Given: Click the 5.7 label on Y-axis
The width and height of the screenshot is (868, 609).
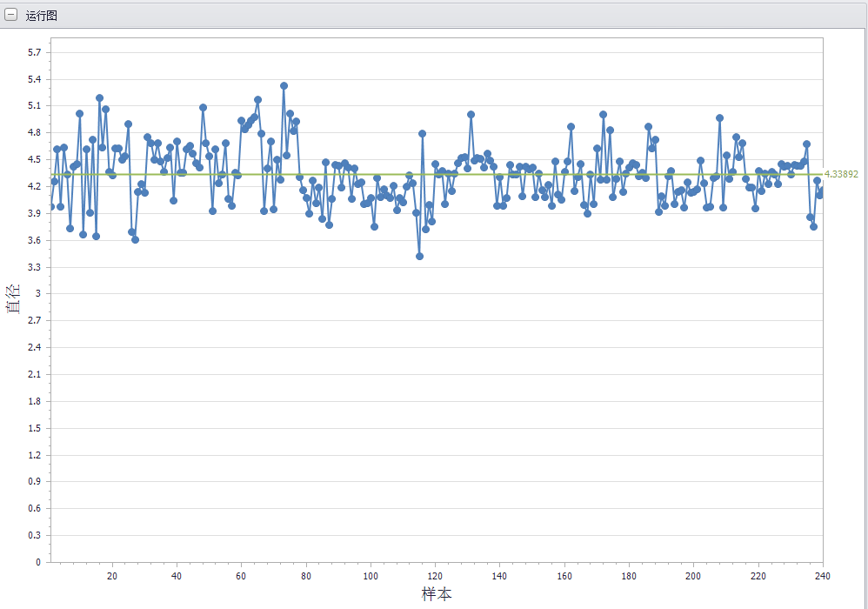Looking at the screenshot, I should point(34,52).
